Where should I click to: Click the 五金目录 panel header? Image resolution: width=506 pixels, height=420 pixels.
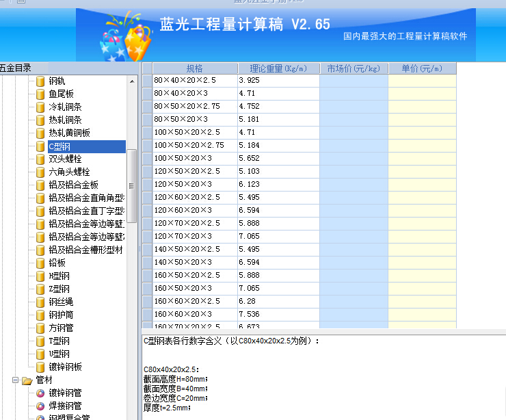(69, 68)
